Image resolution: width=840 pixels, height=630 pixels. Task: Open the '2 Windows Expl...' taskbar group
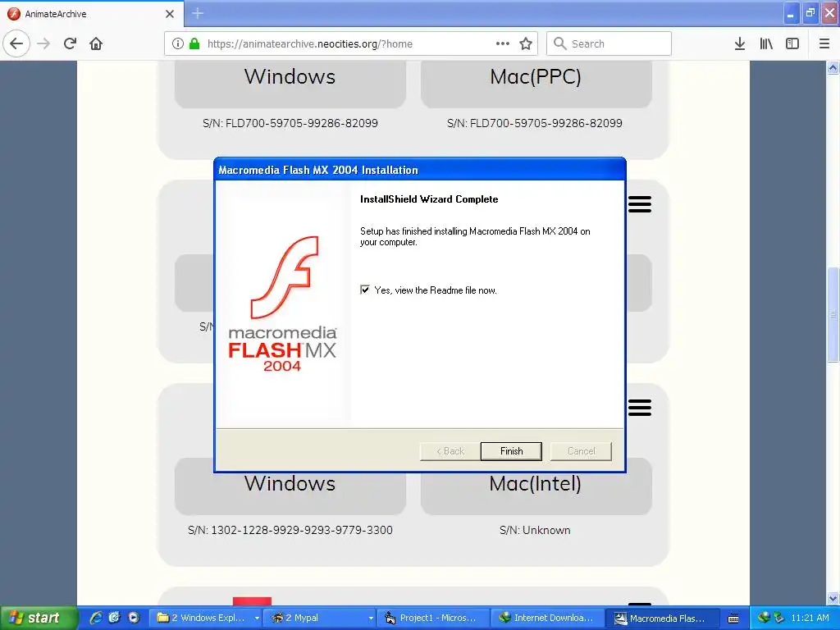208,618
